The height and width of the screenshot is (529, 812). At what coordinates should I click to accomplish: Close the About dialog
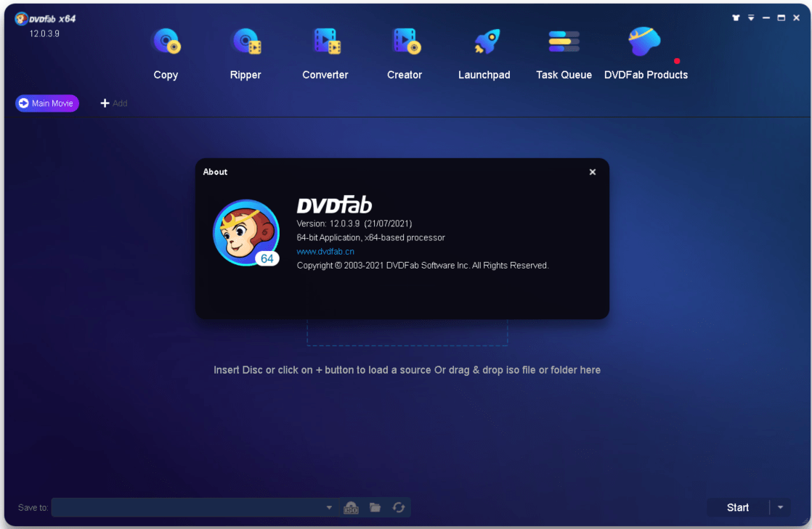[x=593, y=172]
